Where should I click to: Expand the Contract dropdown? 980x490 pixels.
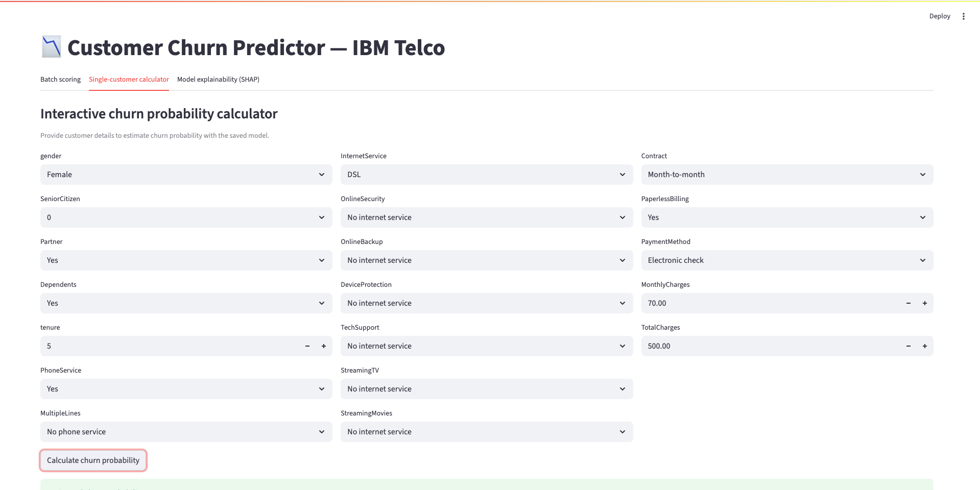tap(786, 175)
